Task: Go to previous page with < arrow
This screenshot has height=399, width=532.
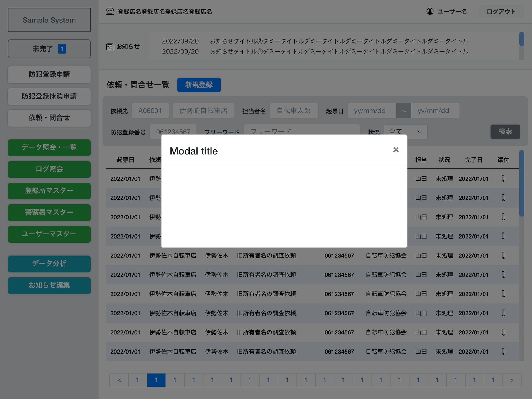Action: click(119, 380)
